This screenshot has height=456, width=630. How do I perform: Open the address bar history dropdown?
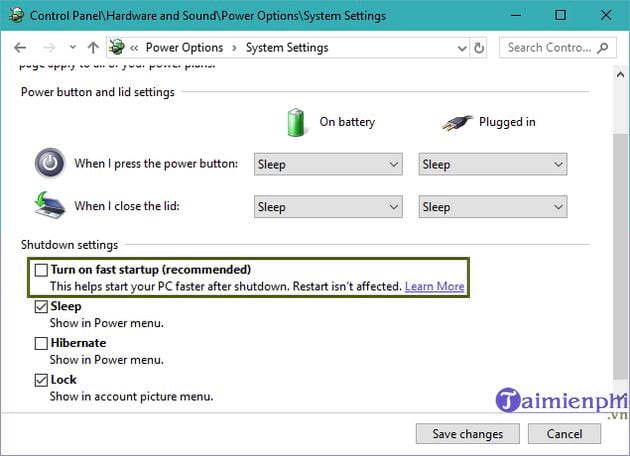click(x=462, y=49)
